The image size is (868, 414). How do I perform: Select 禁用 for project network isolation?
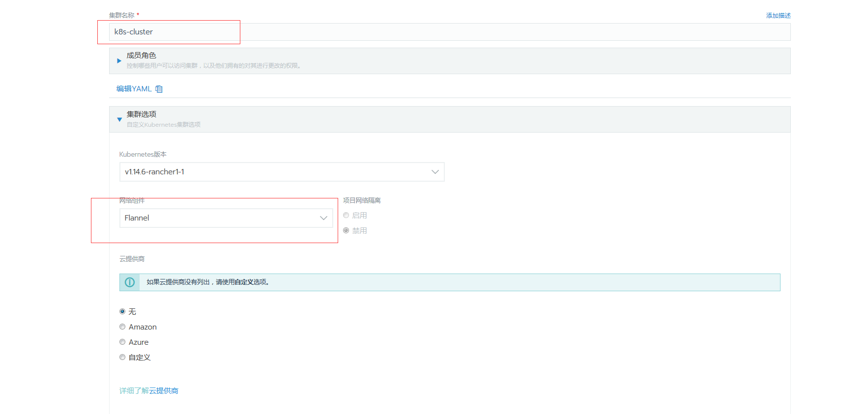(x=346, y=231)
